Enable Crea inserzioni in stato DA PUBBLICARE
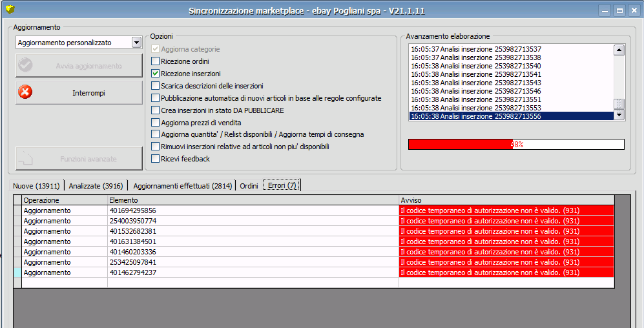Image resolution: width=644 pixels, height=328 pixels. click(155, 110)
